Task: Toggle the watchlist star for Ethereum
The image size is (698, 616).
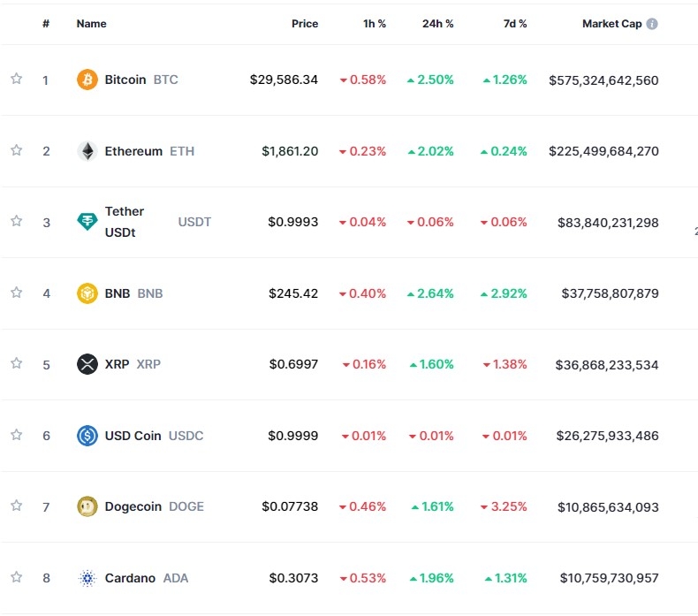Action: [16, 151]
